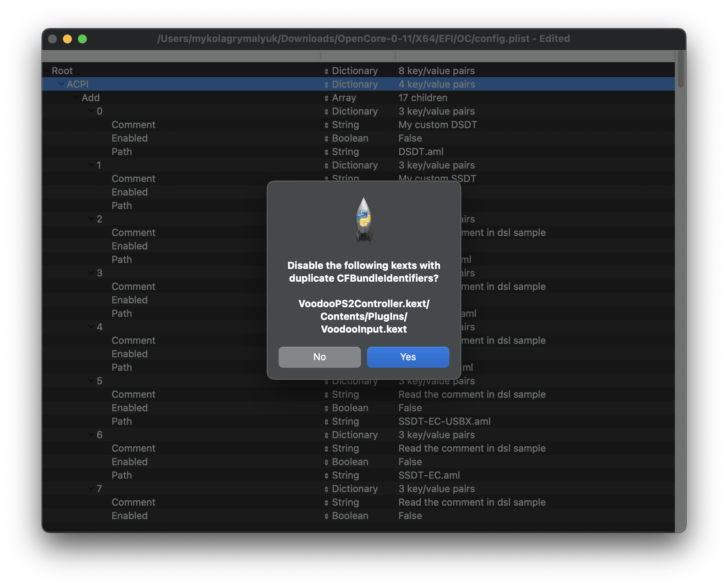Click No in the kext dialog
This screenshot has height=588, width=728.
(319, 357)
